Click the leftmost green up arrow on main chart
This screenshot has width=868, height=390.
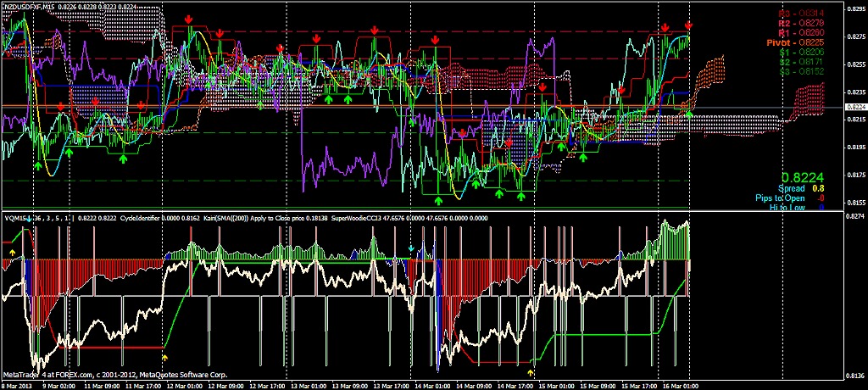coord(38,166)
